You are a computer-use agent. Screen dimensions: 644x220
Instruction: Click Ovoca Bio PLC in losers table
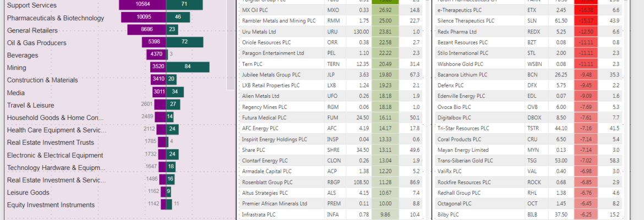click(454, 107)
